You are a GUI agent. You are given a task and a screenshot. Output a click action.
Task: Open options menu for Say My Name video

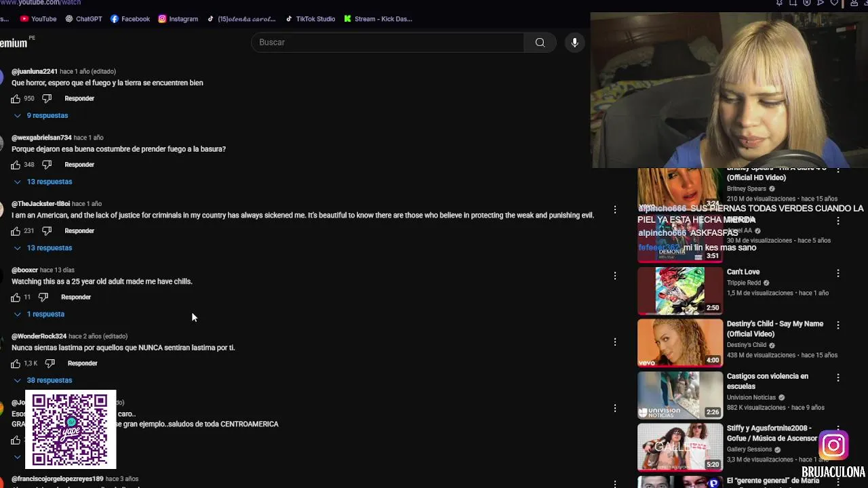click(838, 325)
